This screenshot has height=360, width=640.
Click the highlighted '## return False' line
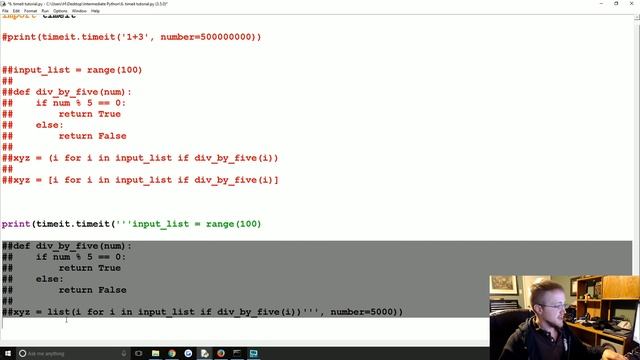(x=64, y=290)
